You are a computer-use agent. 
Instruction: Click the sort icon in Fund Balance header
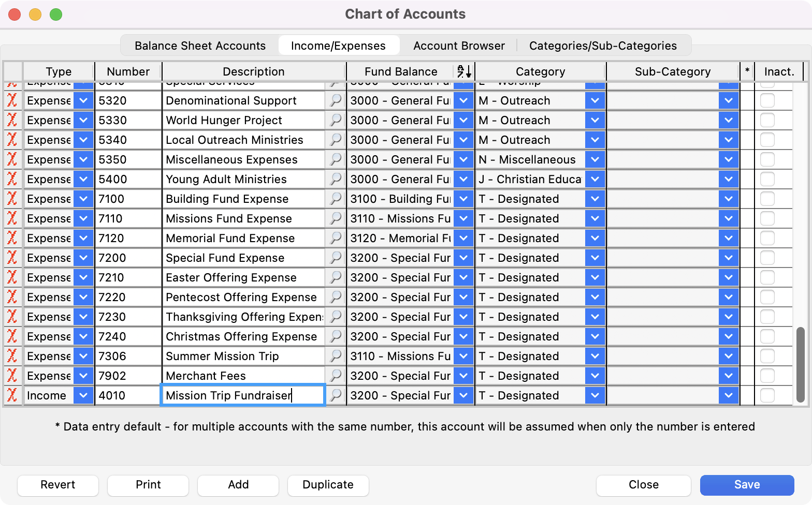(463, 71)
